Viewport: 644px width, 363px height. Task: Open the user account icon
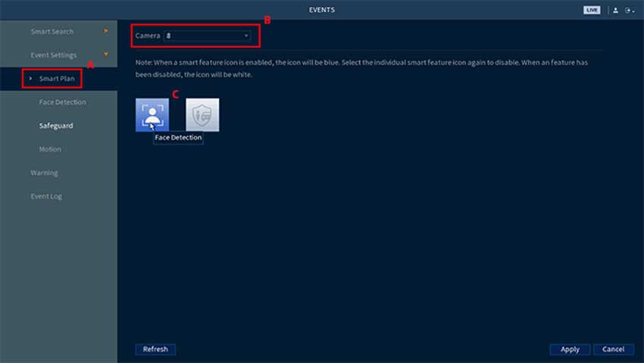pyautogui.click(x=616, y=10)
